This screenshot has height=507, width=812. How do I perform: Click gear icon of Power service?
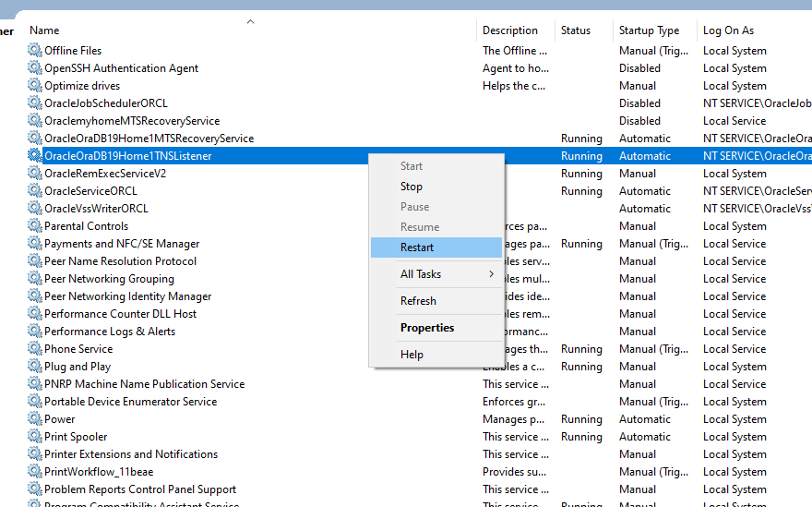coord(35,419)
